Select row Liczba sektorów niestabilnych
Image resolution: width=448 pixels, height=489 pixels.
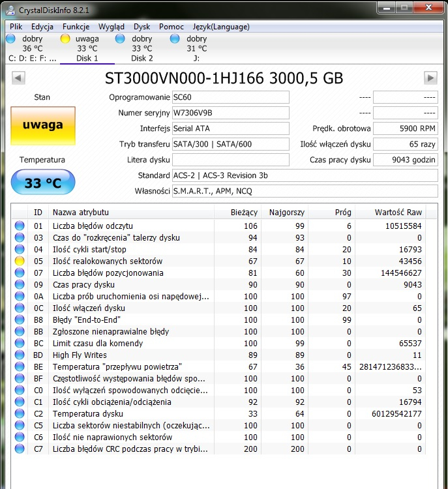point(218,425)
